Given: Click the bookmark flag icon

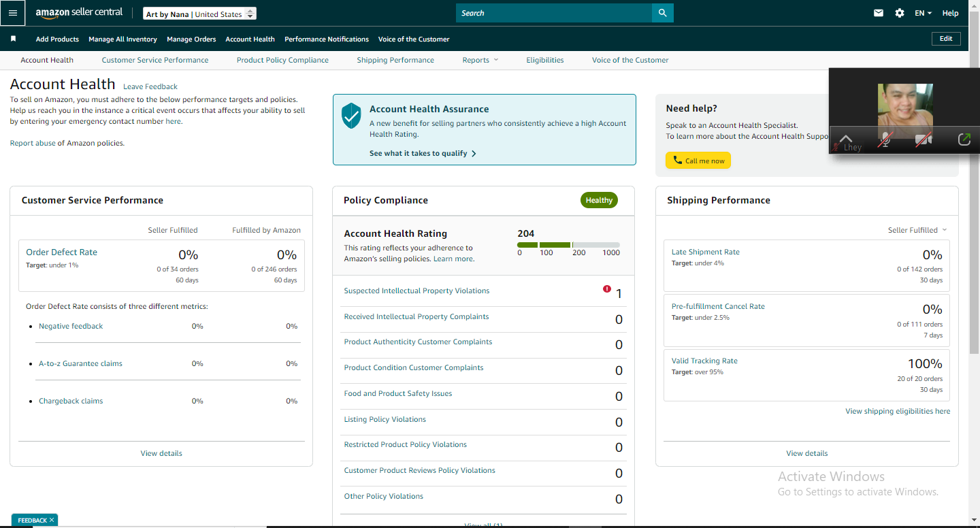Looking at the screenshot, I should click(13, 39).
